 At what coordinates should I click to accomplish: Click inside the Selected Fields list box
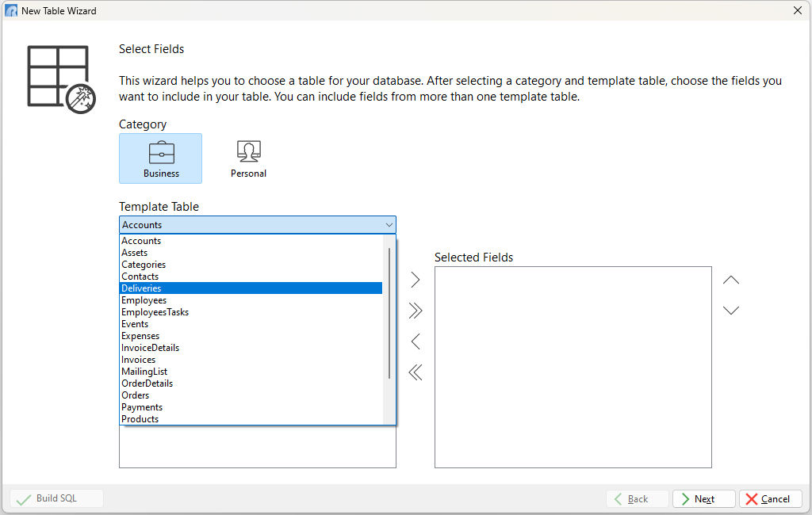(x=573, y=367)
